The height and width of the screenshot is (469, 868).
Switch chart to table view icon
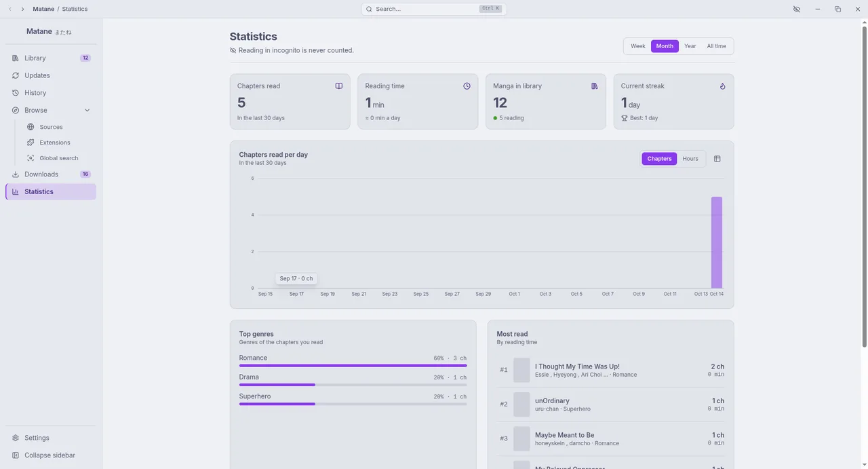pos(717,159)
